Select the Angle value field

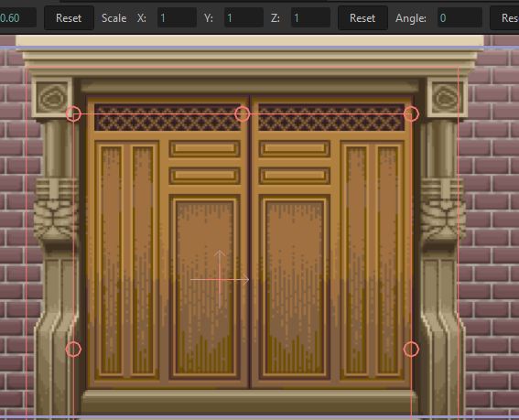(x=460, y=18)
